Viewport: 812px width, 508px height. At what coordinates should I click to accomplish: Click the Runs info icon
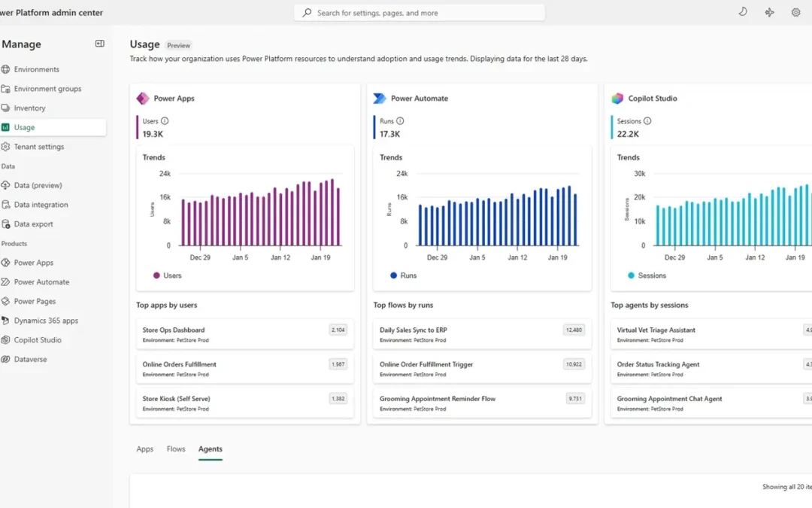[400, 120]
